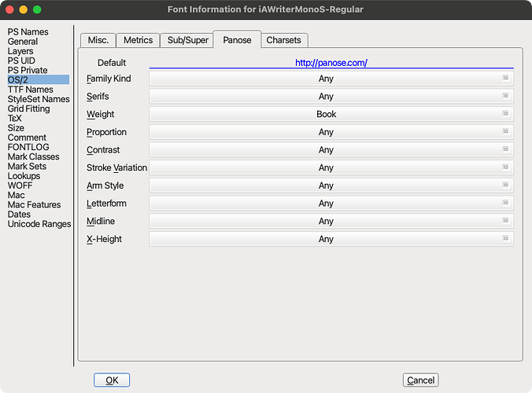Open the Unicode Ranges section

(39, 224)
